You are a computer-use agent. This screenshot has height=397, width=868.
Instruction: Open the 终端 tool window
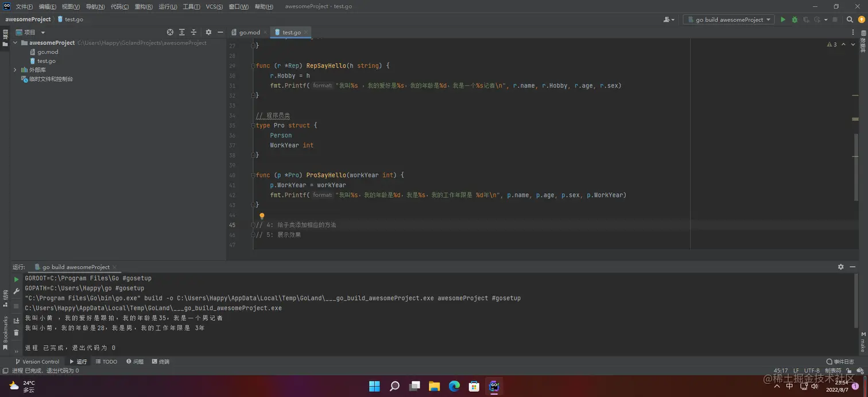pos(161,361)
